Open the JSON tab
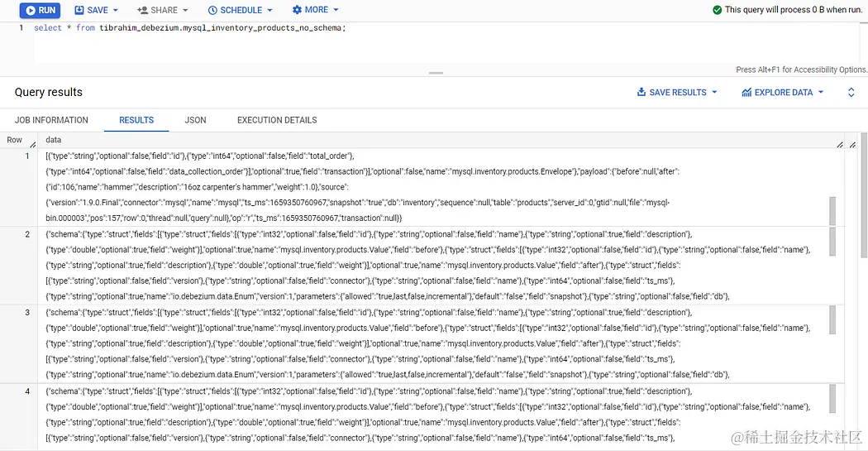Image resolution: width=868 pixels, height=451 pixels. (x=195, y=120)
